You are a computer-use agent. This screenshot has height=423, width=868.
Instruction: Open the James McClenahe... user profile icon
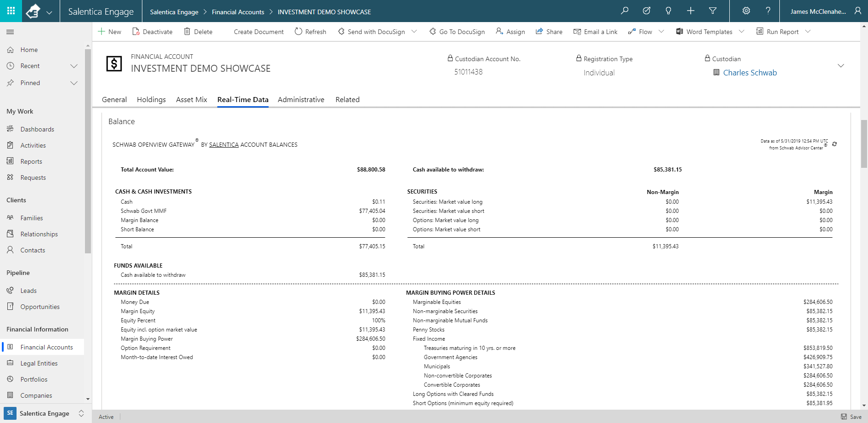[857, 11]
